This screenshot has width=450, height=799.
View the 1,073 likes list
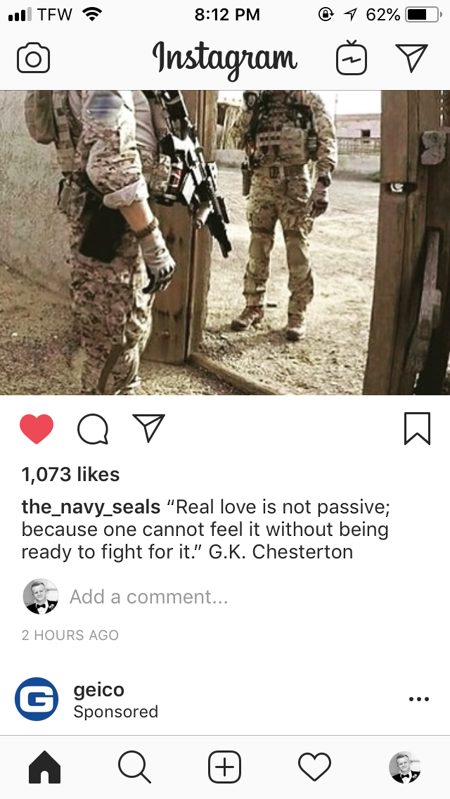[x=70, y=474]
